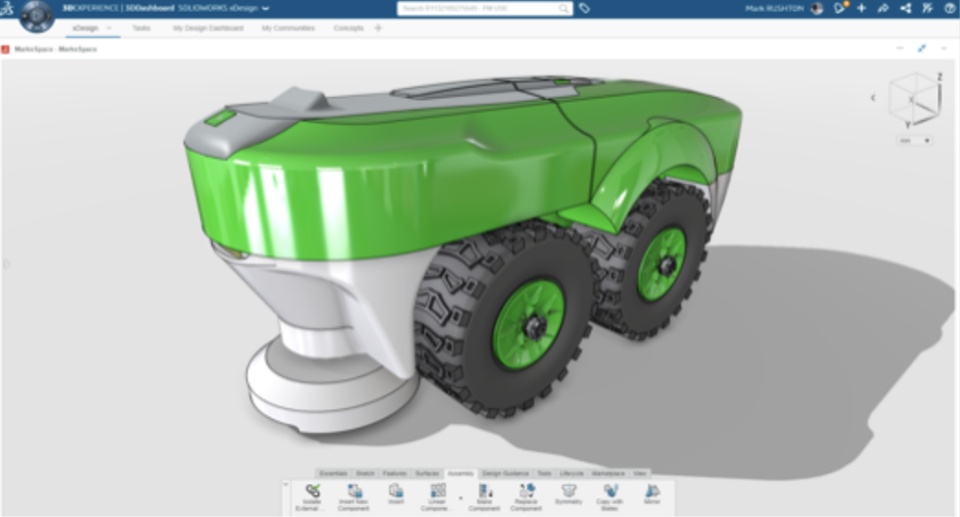960x517 pixels.
Task: Click the Copy with Mates tool
Action: pyautogui.click(x=610, y=497)
